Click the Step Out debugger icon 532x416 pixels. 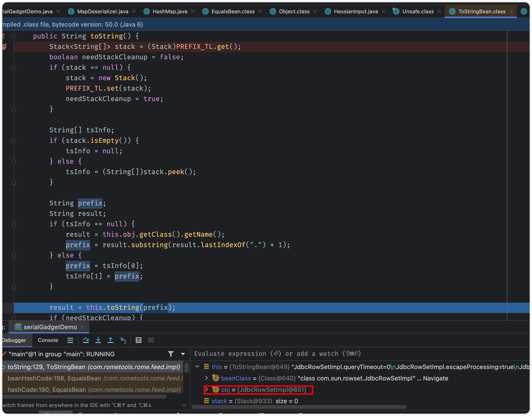(x=111, y=340)
